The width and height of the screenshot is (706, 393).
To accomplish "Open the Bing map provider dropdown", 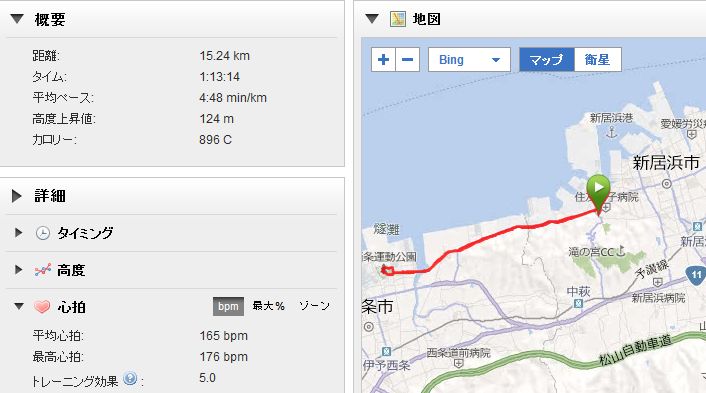I will [x=469, y=59].
